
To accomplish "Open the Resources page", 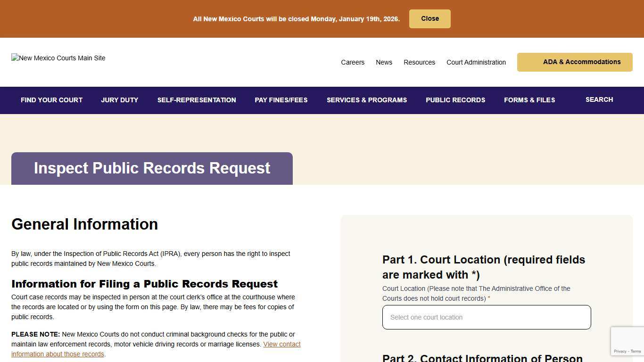I will pyautogui.click(x=419, y=62).
